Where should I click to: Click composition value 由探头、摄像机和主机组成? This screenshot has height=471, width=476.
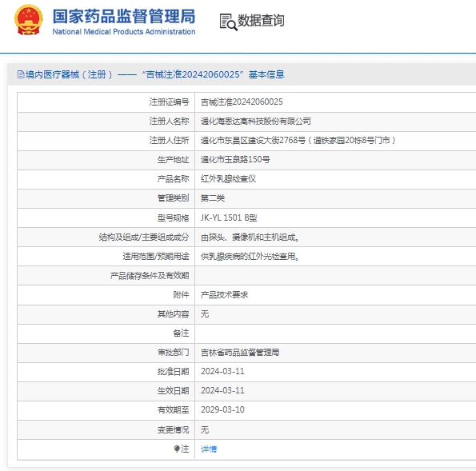tap(250, 237)
